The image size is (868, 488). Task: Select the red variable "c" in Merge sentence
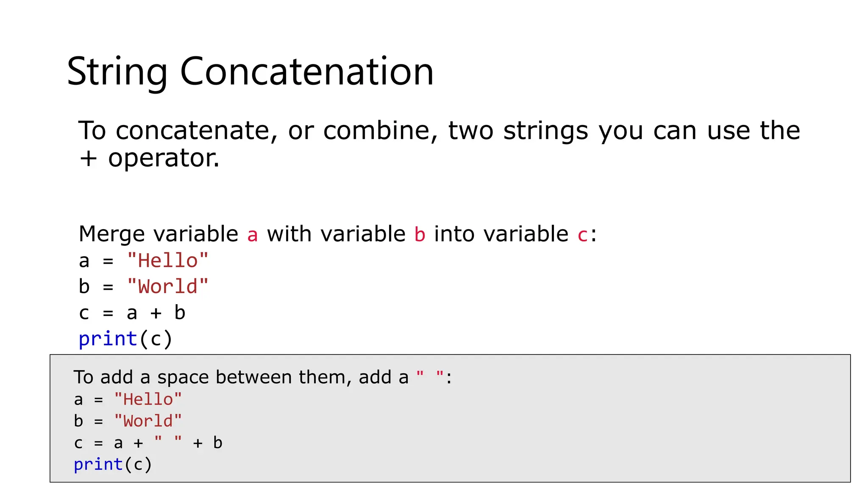583,235
